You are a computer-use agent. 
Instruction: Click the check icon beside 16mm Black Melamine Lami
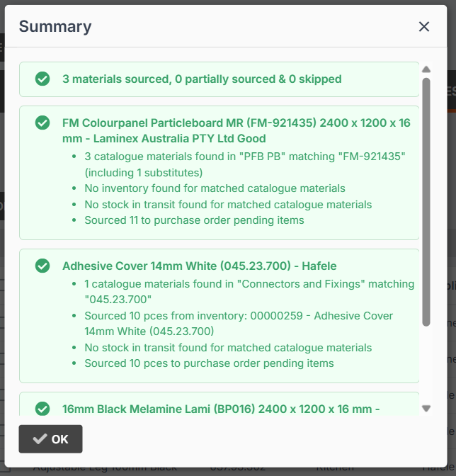[42, 408]
